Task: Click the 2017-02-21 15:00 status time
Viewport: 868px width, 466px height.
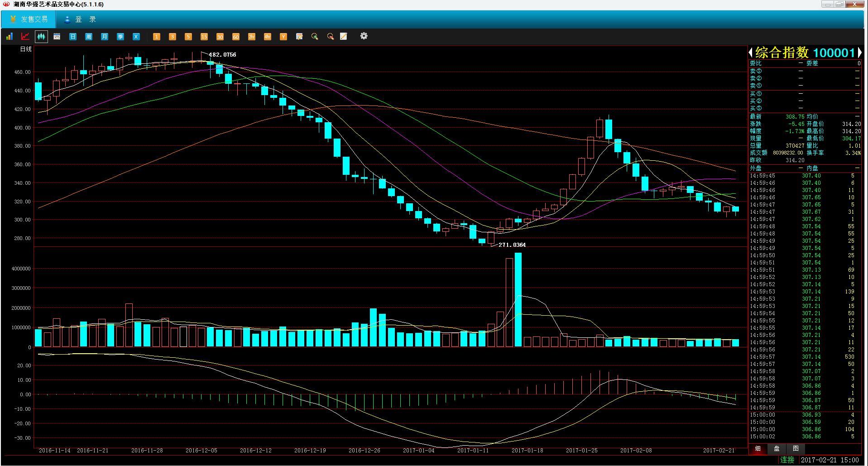Action: coord(830,460)
